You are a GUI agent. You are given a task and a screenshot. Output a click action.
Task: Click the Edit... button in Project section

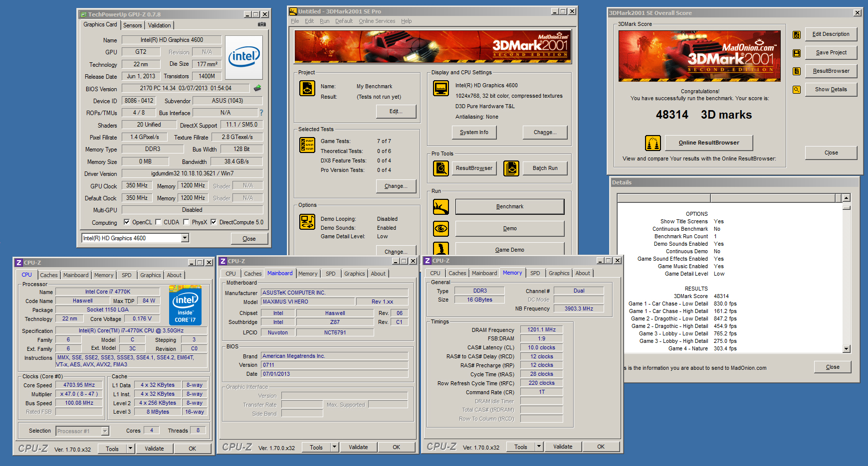(396, 111)
